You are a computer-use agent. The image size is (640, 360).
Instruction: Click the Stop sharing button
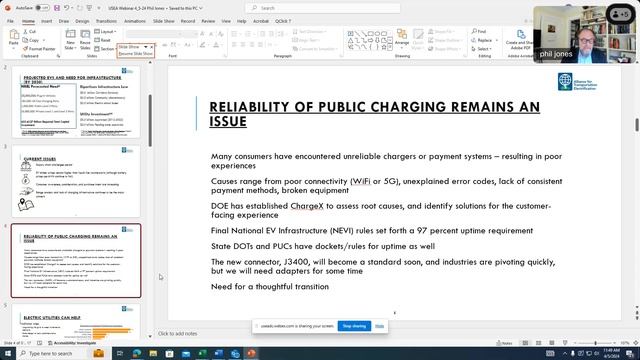354,326
